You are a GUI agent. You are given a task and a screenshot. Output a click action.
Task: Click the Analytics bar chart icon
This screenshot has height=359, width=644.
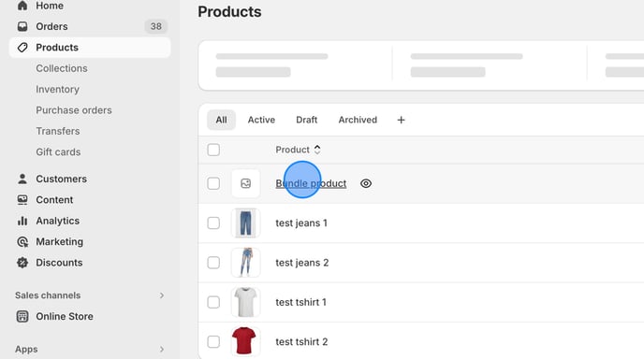(22, 221)
